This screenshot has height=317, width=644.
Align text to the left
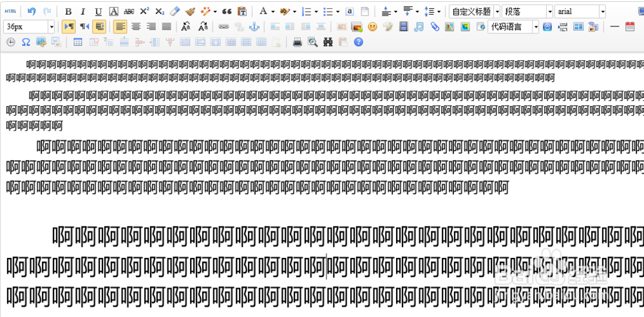point(120,26)
